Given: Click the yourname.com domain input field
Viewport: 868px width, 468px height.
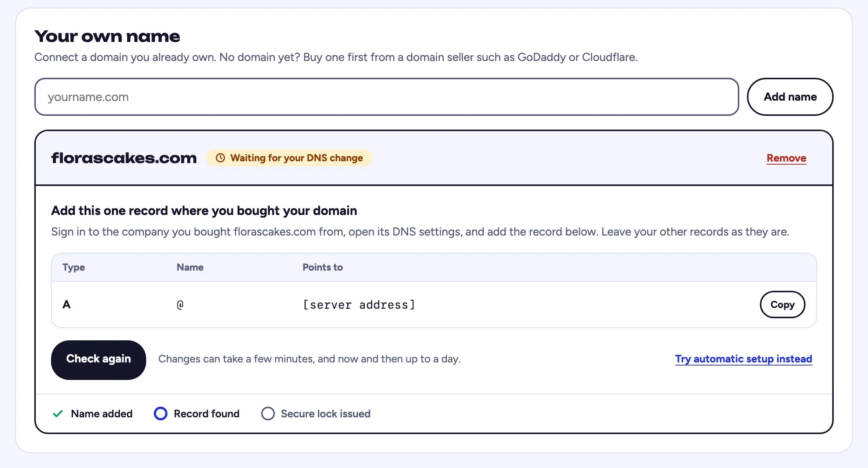Looking at the screenshot, I should 386,97.
